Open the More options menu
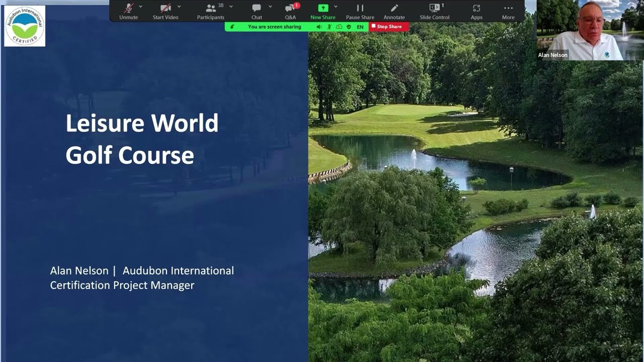Viewport: 644px width, 362px height. click(x=508, y=11)
